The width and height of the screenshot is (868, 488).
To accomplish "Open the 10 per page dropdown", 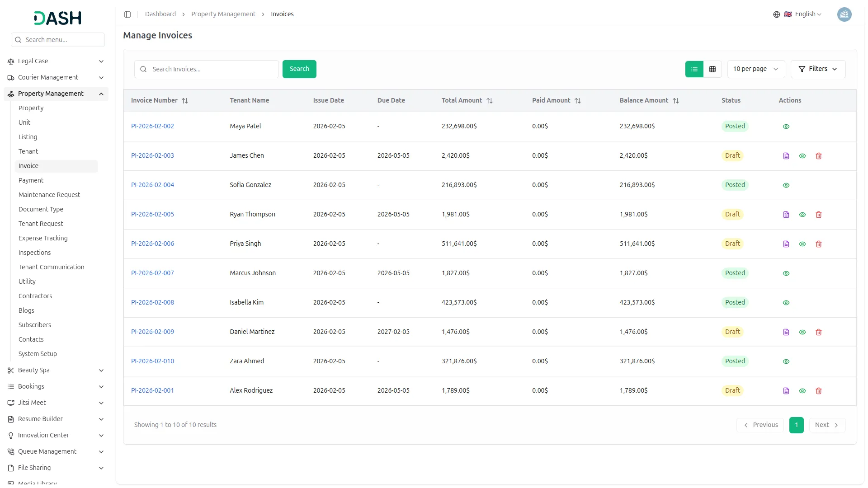I will coord(755,69).
